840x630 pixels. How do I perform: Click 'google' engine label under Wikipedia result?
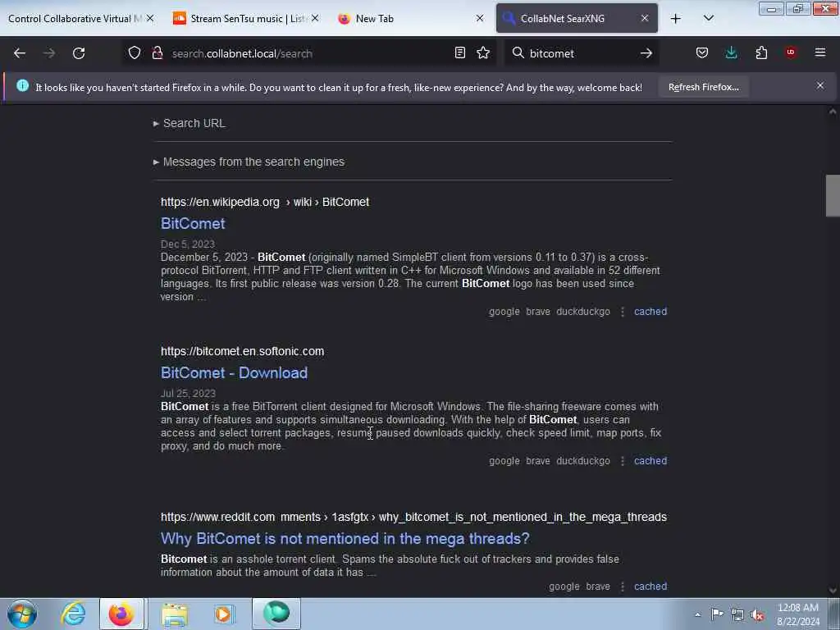(x=504, y=311)
